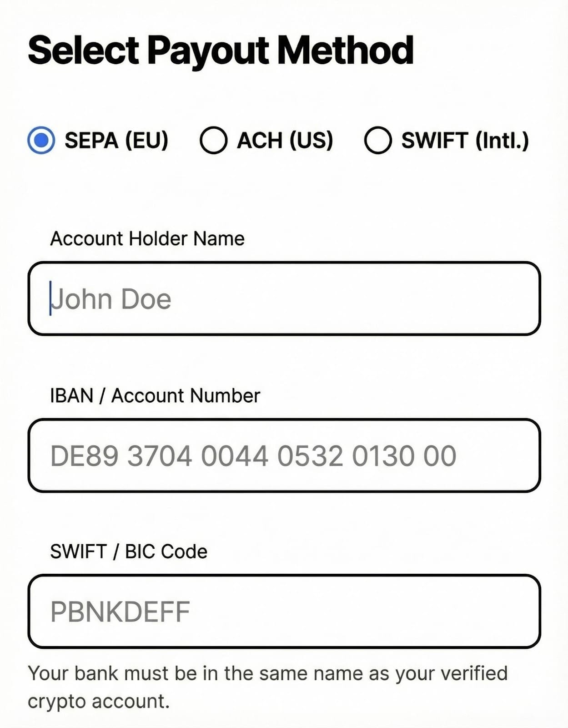Image resolution: width=568 pixels, height=728 pixels.
Task: Click the "IBAN / Account Number" field label
Action: pyautogui.click(x=155, y=395)
